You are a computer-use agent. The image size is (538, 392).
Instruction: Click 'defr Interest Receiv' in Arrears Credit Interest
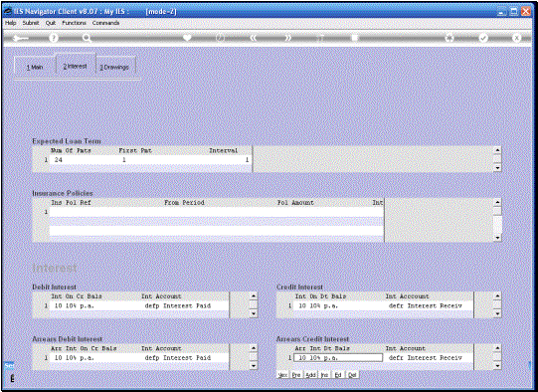pos(425,357)
